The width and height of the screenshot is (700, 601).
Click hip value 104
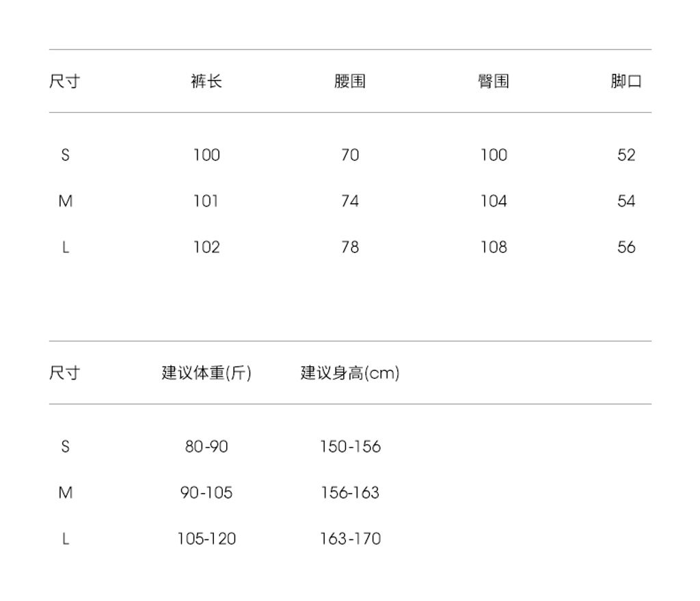494,201
